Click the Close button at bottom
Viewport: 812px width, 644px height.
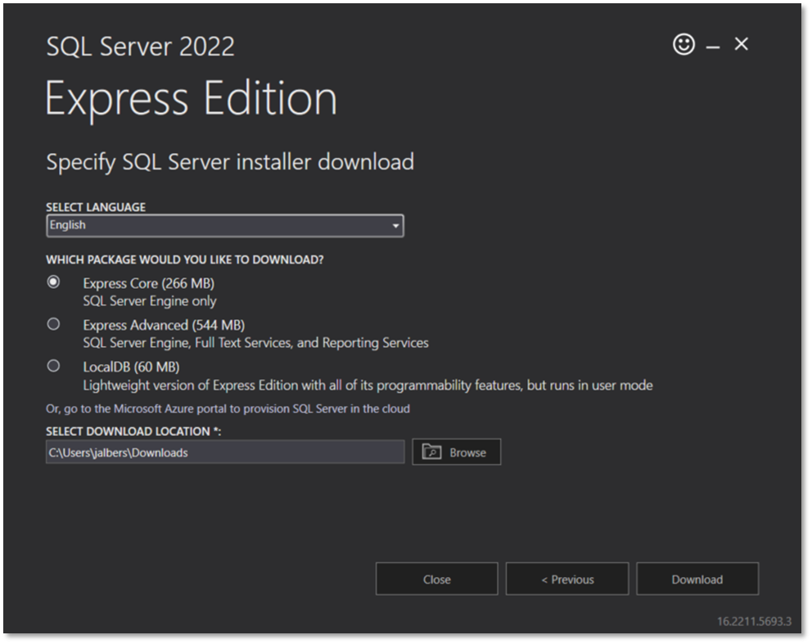(436, 579)
